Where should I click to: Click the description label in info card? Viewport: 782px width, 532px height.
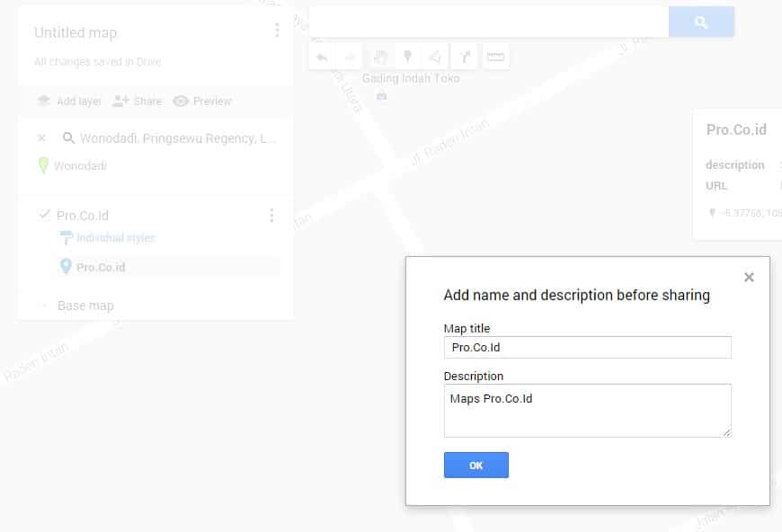734,165
